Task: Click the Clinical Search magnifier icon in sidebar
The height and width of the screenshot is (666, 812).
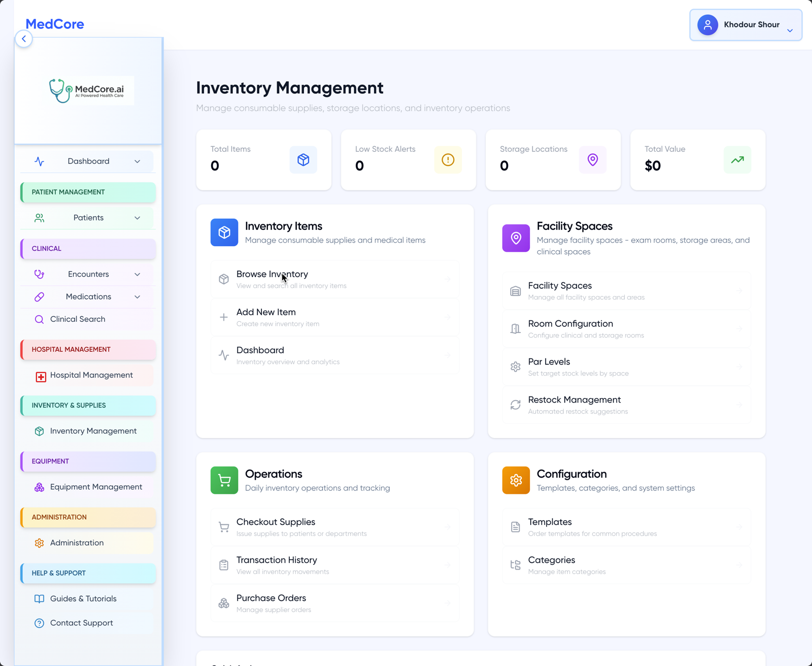Action: pyautogui.click(x=39, y=319)
